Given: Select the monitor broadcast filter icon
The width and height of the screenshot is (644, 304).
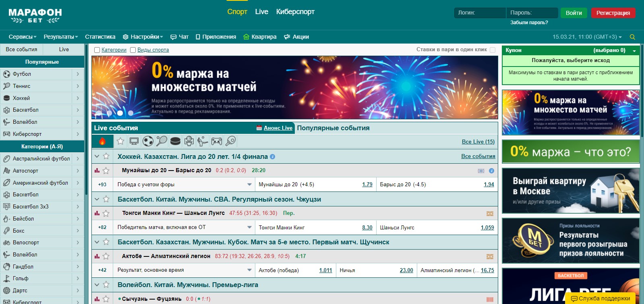Looking at the screenshot, I should (x=134, y=141).
